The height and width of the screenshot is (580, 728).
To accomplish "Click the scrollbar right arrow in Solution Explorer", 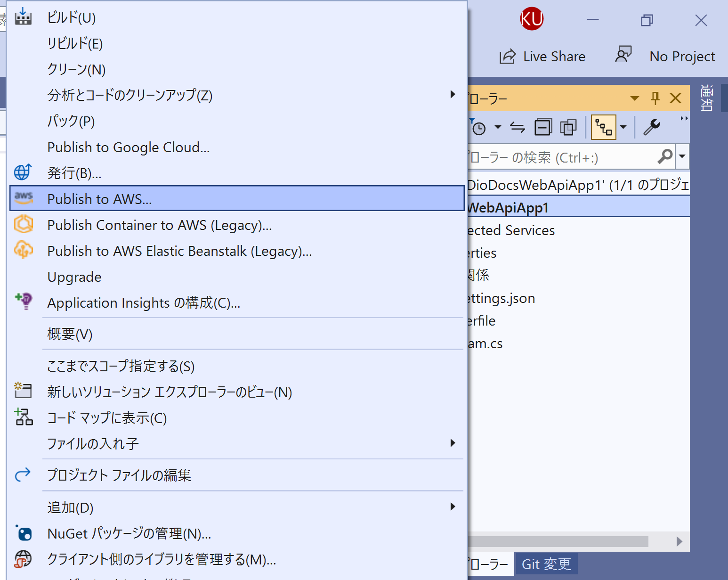I will (x=679, y=541).
